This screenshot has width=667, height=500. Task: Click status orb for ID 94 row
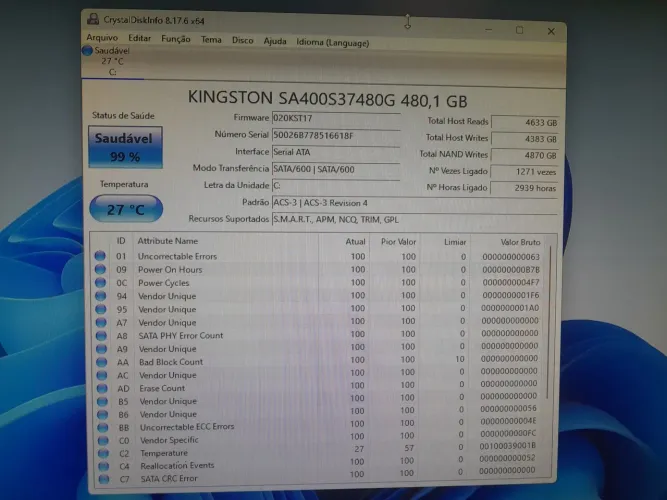pos(101,296)
